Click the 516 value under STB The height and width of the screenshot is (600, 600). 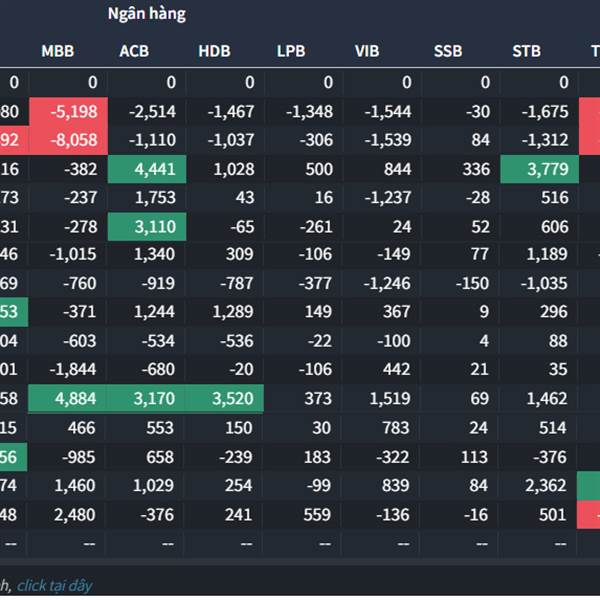click(x=555, y=198)
